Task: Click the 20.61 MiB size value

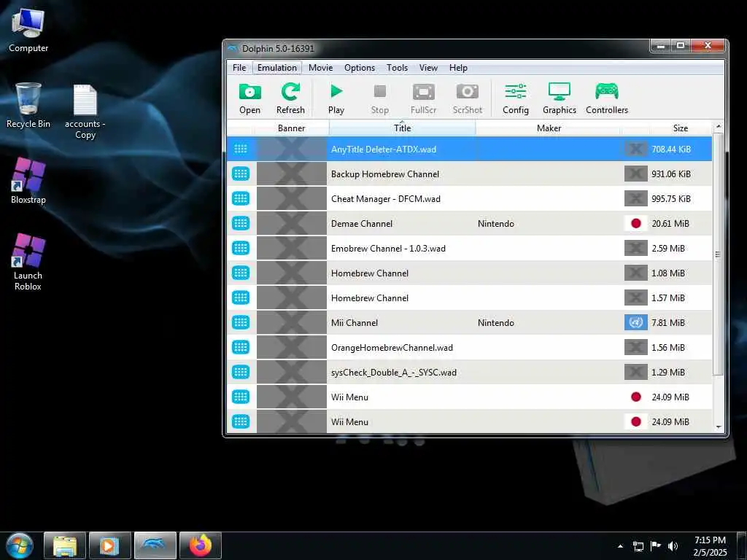Action: pyautogui.click(x=670, y=223)
